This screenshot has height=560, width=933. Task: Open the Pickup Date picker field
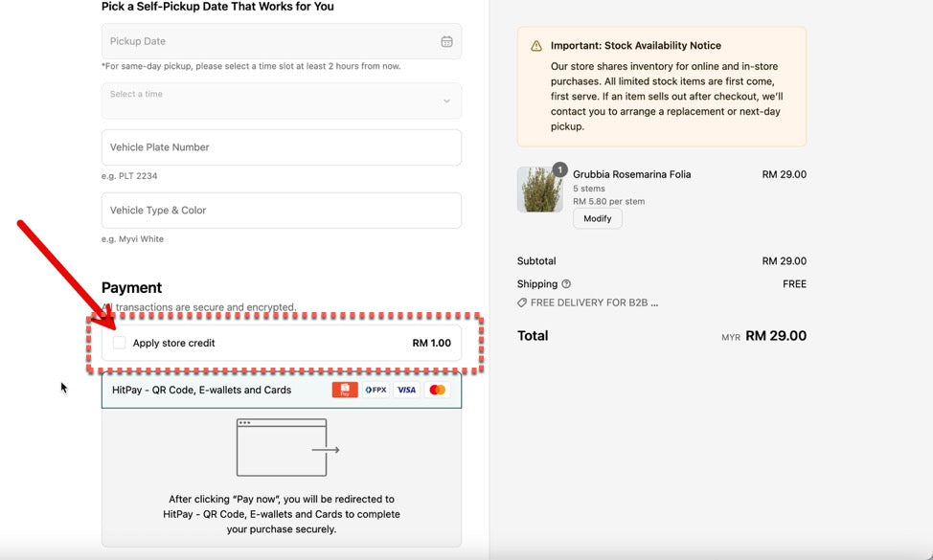(x=268, y=42)
